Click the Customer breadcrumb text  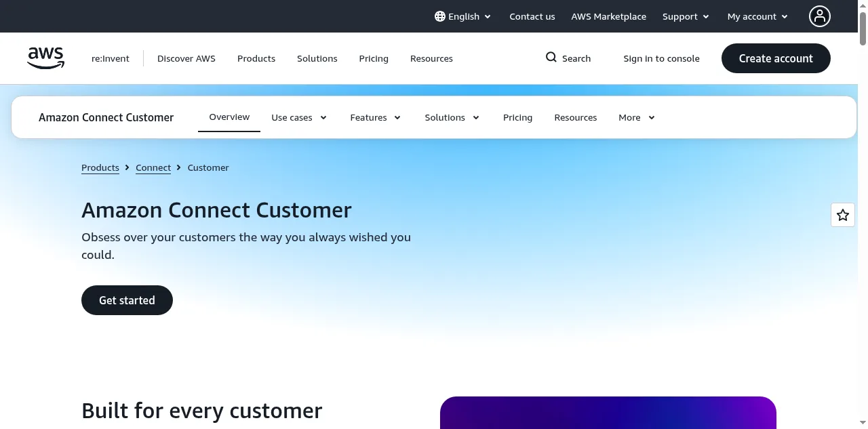pyautogui.click(x=208, y=167)
